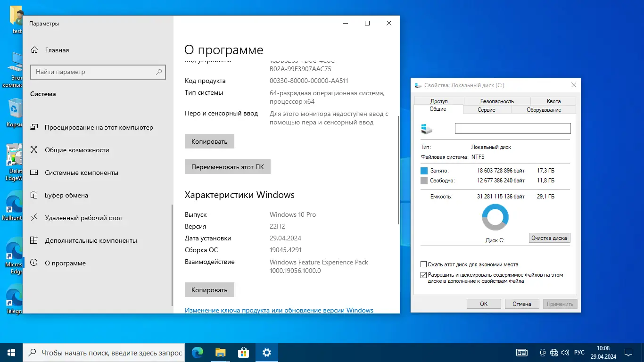Click the Переименовать этот ПК button
Image resolution: width=644 pixels, height=362 pixels.
click(x=228, y=167)
